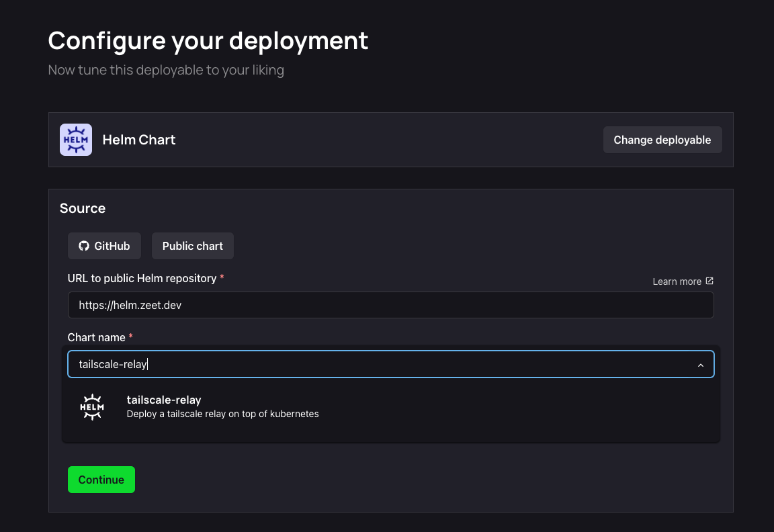
Task: Click 'Now tune this deployable to your liking' subtitle
Action: click(166, 70)
